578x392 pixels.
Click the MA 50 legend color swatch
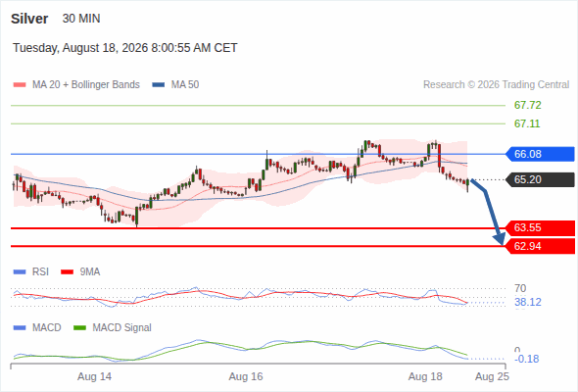tap(159, 85)
